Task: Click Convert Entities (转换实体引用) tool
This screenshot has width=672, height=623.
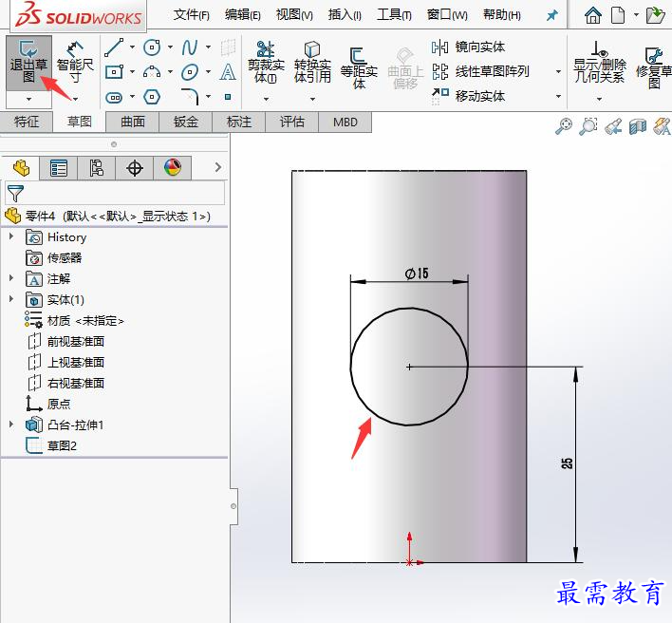Action: (x=312, y=62)
